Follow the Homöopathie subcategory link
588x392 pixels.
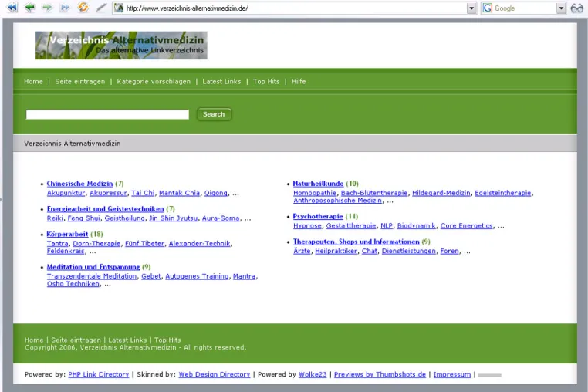click(x=315, y=193)
